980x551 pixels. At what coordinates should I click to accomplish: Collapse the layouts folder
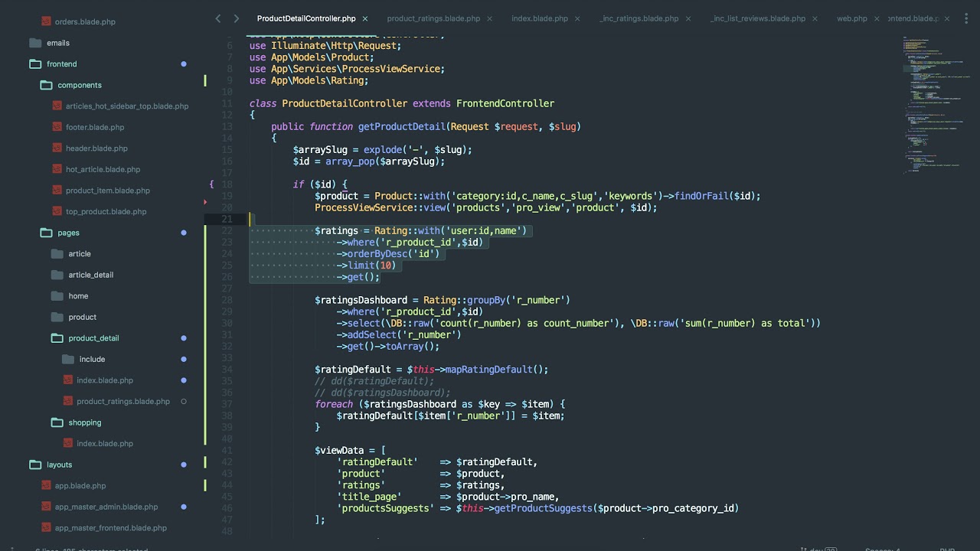pyautogui.click(x=34, y=465)
